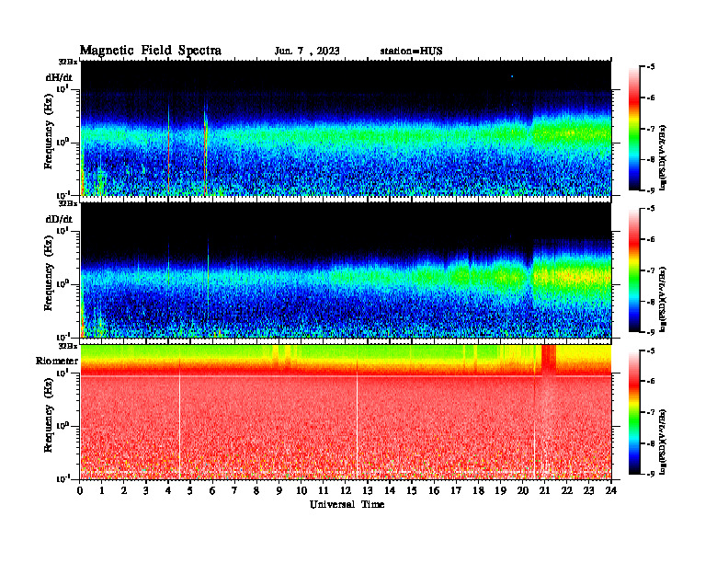Image resolution: width=728 pixels, height=563 pixels.
Task: Click hour tick label '18' on time axis
Action: pyautogui.click(x=478, y=490)
